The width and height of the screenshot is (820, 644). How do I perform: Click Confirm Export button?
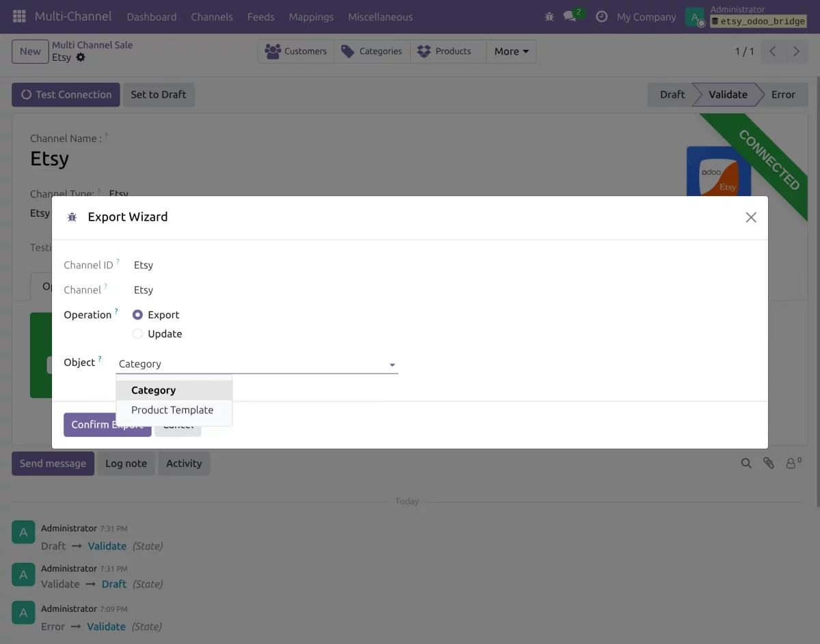107,425
